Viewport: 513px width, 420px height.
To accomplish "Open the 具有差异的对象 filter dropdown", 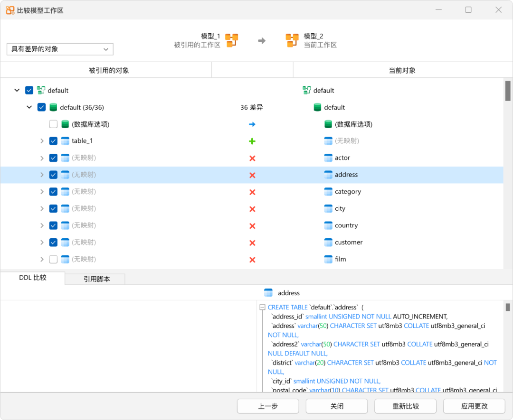I will tap(60, 49).
